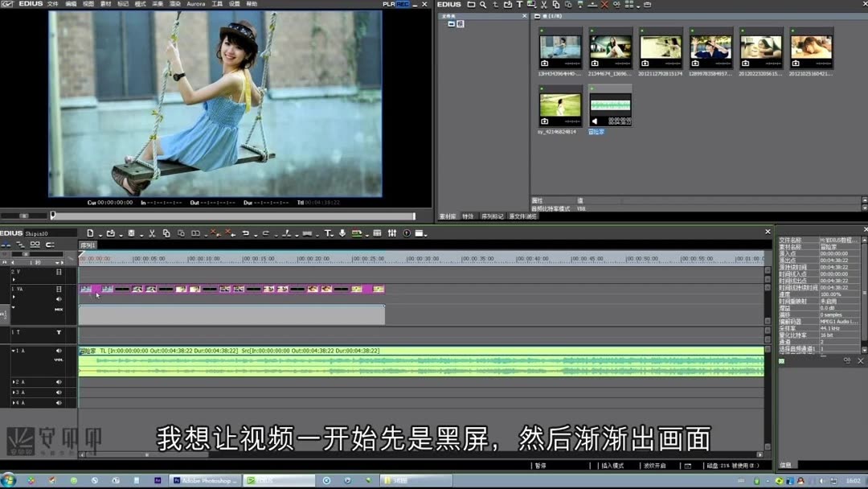Collapse the 1A track using its triangle
The width and height of the screenshot is (868, 489).
[x=14, y=351]
